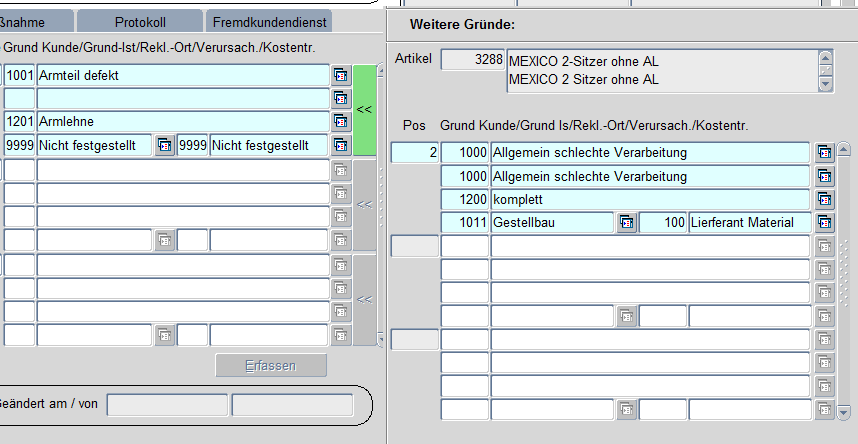Screen dimensions: 858x444
Task: Open lookup beside first Allgemein schlechte Verarbeitung row
Action: point(824,153)
